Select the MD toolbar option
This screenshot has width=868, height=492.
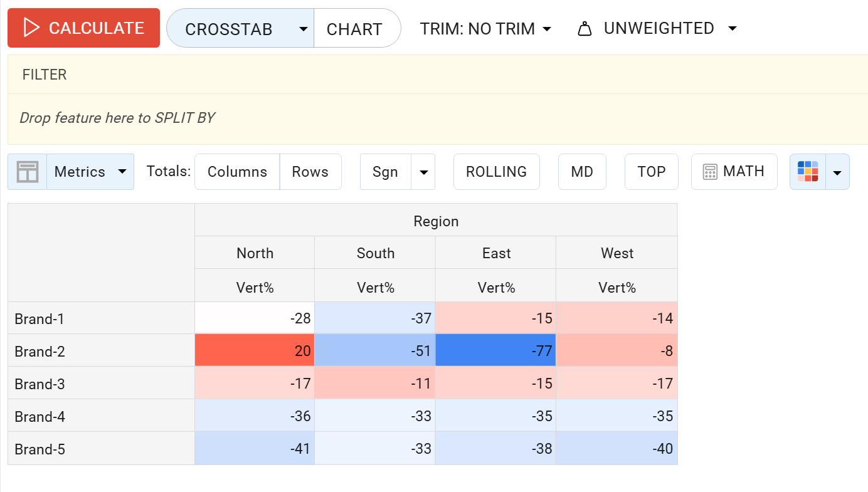[x=581, y=171]
